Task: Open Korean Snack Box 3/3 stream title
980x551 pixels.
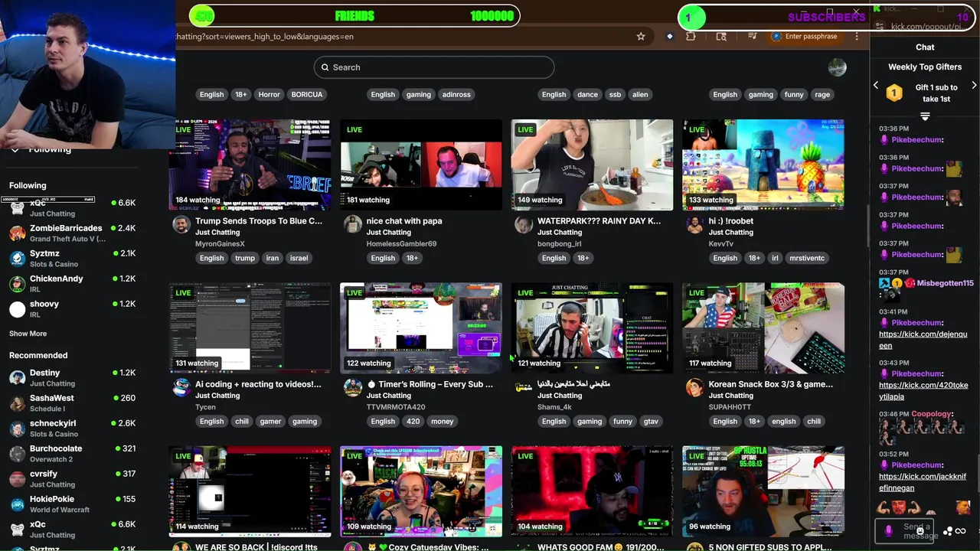Action: coord(770,384)
